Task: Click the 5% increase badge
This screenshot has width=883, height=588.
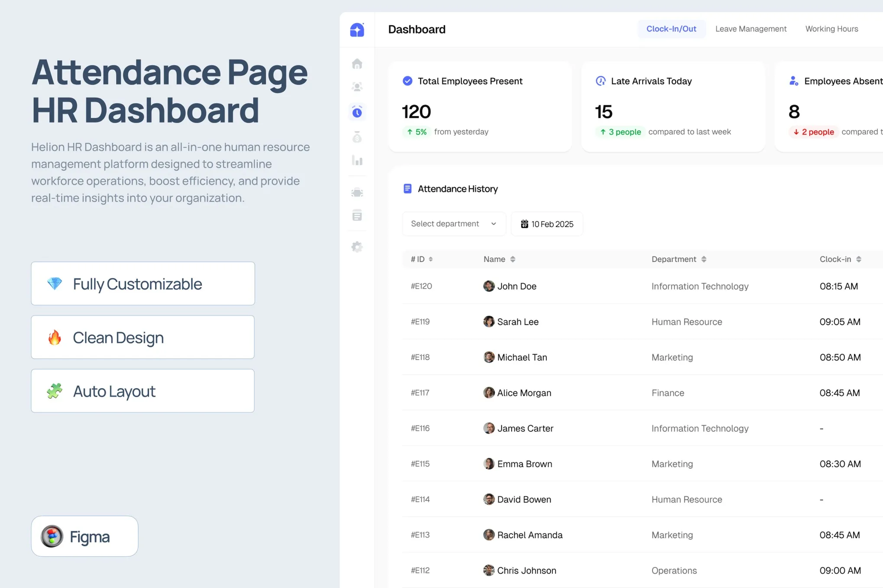Action: [416, 132]
